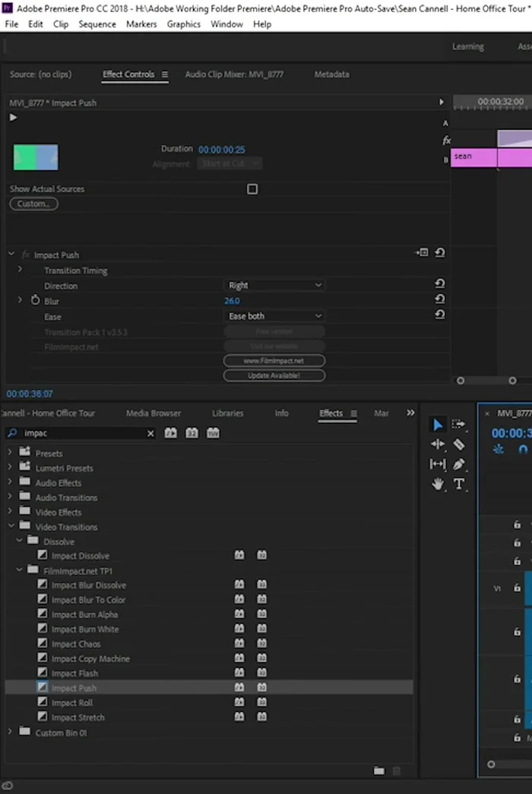Activate the Track Select Forward tool
The height and width of the screenshot is (794, 532).
click(x=458, y=425)
